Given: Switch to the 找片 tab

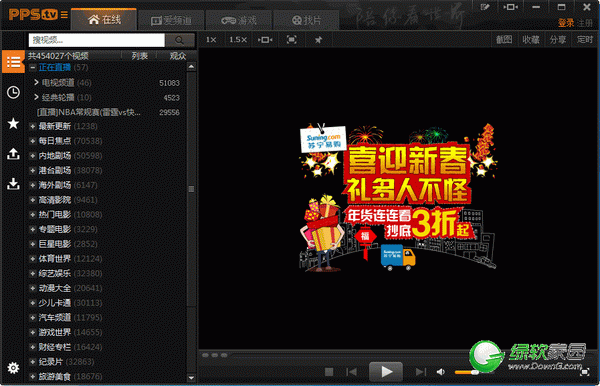Looking at the screenshot, I should 307,20.
